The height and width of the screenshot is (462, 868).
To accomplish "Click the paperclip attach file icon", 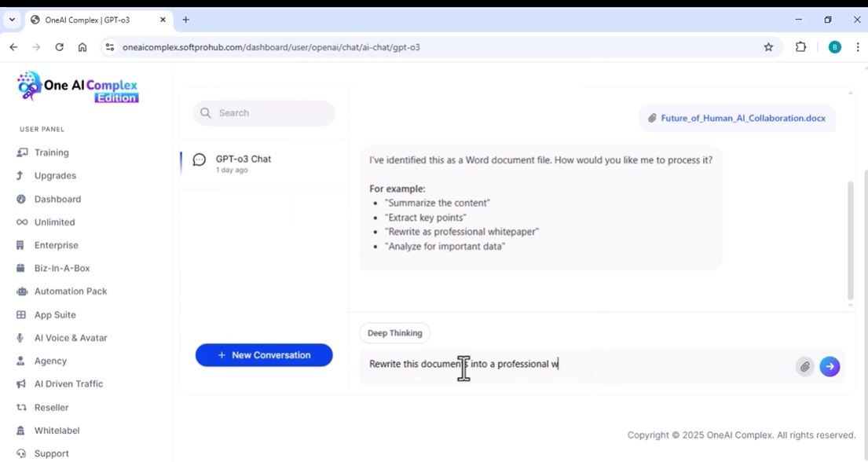I will click(804, 366).
